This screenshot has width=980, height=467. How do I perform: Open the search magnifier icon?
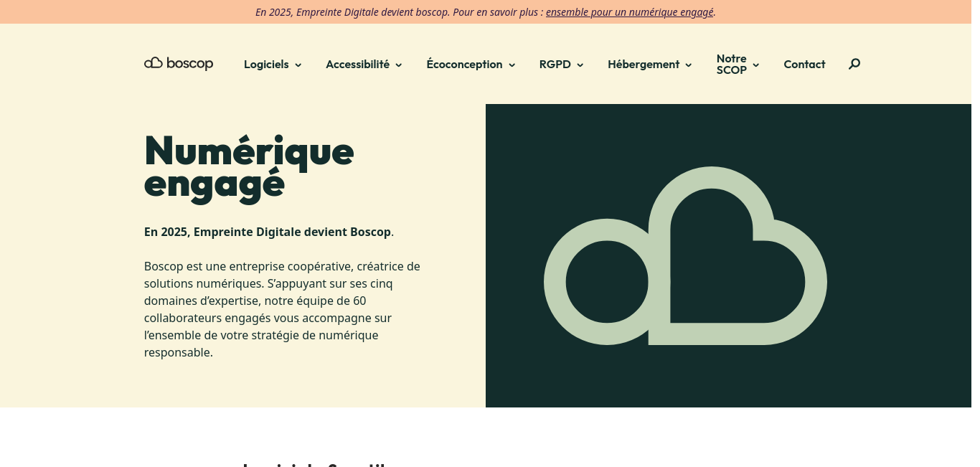click(854, 64)
